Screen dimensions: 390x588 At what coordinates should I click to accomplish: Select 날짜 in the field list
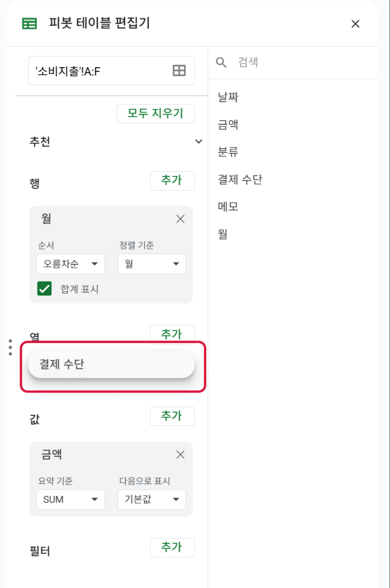tap(228, 97)
